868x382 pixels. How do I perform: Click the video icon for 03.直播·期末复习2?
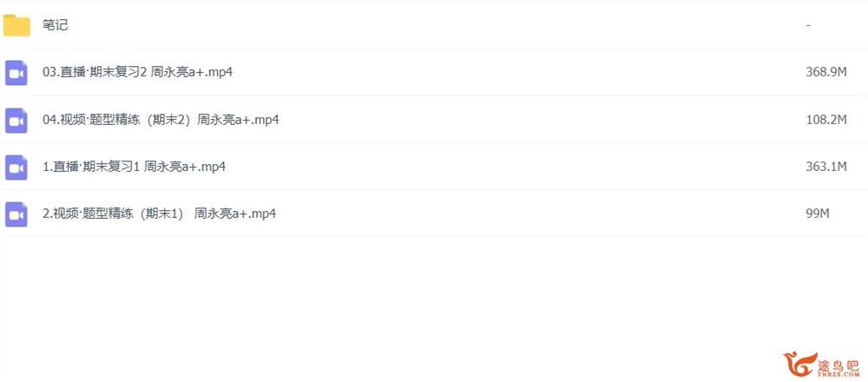pos(16,73)
